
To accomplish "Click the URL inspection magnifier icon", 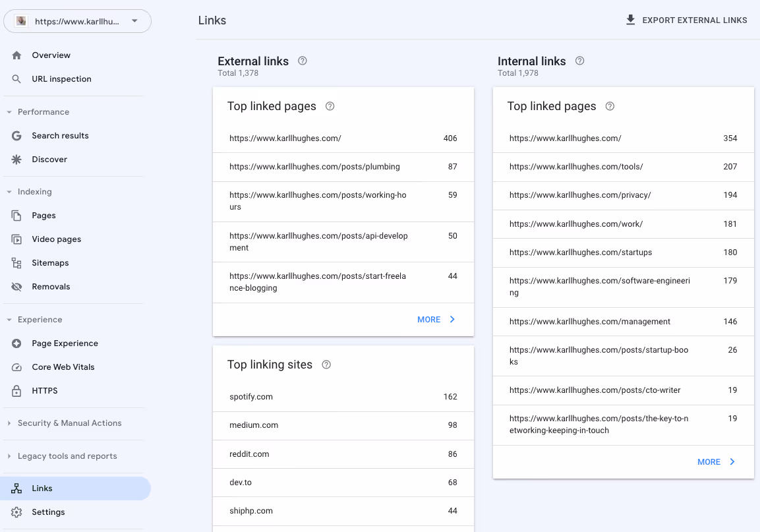I will (16, 79).
